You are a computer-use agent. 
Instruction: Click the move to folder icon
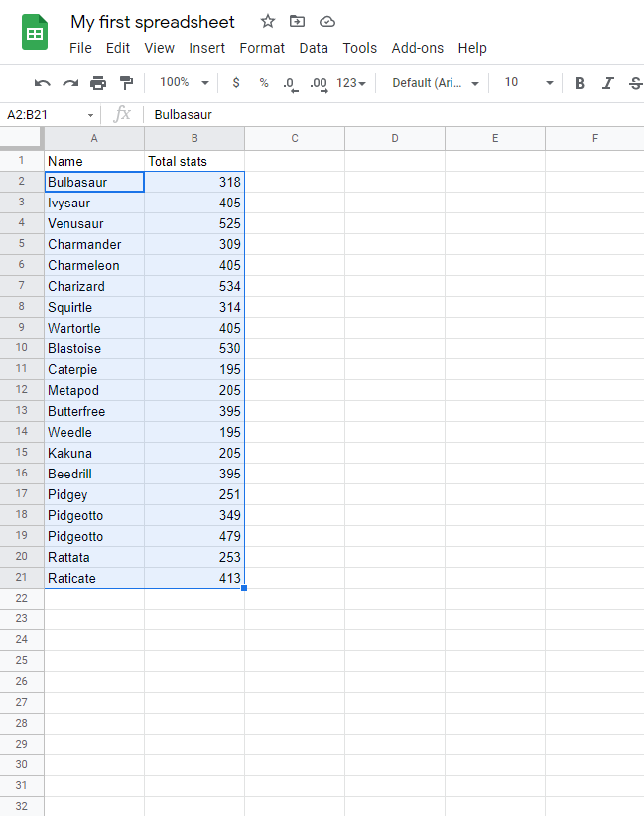(x=297, y=21)
